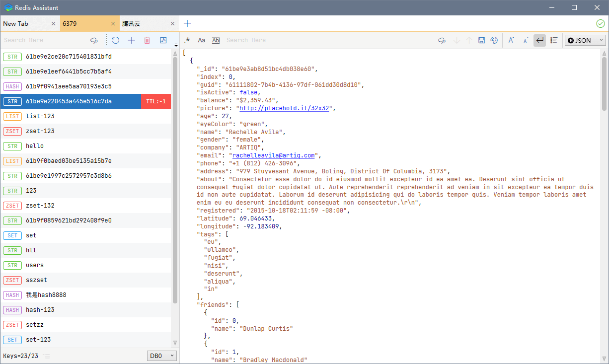Screen dimensions: 609x364
Task: Click the Keys=23/23 status text
Action: pos(20,356)
